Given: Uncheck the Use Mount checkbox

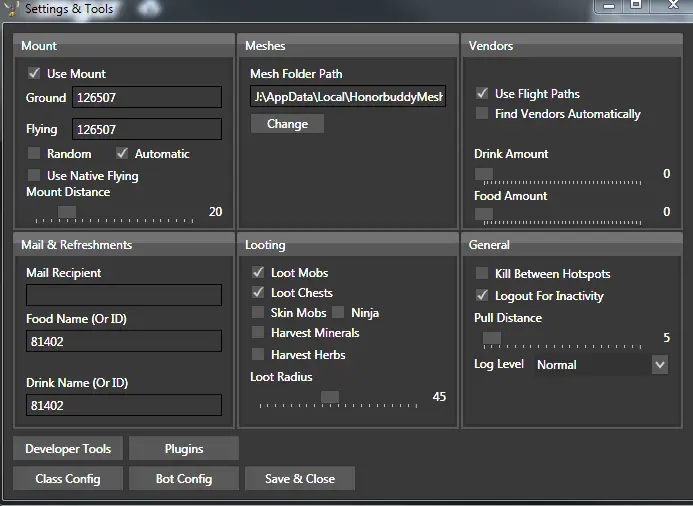Looking at the screenshot, I should click(34, 74).
